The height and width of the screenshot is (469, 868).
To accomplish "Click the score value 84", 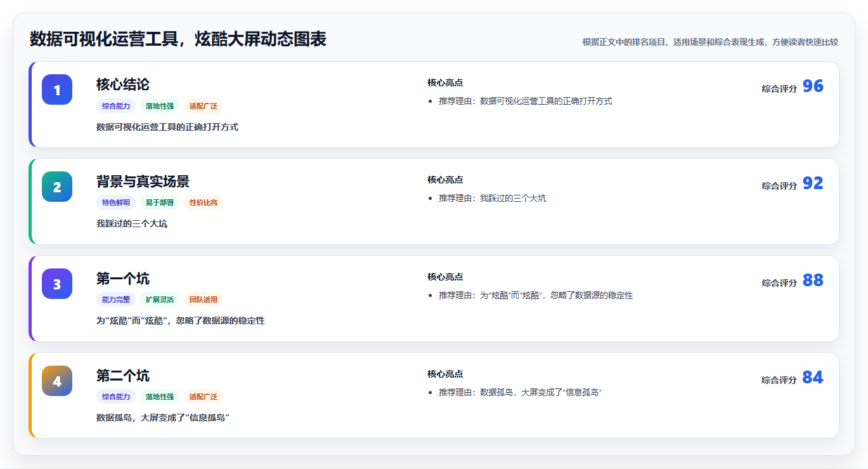I will tap(813, 378).
